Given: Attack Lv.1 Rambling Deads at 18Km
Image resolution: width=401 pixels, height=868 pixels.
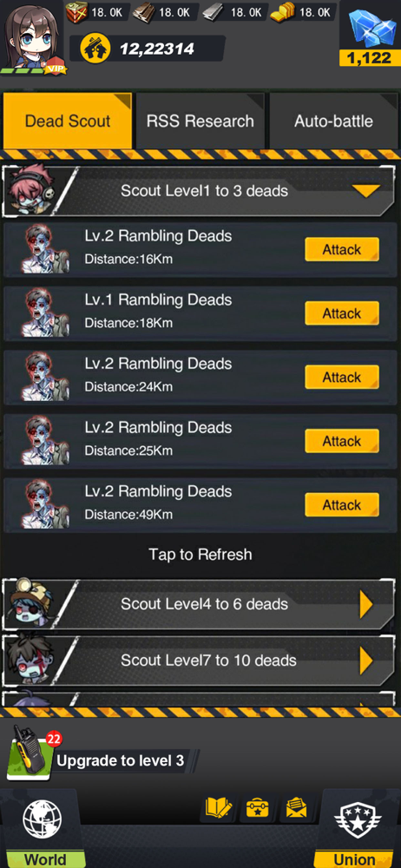Looking at the screenshot, I should coord(342,313).
